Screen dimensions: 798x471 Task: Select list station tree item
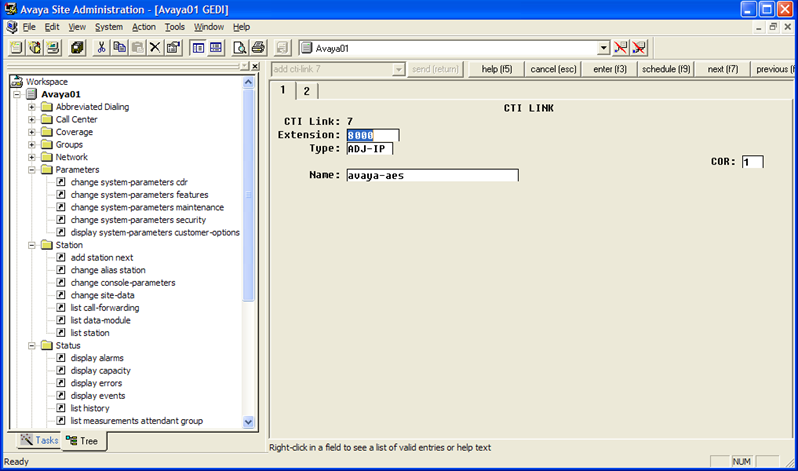[90, 333]
